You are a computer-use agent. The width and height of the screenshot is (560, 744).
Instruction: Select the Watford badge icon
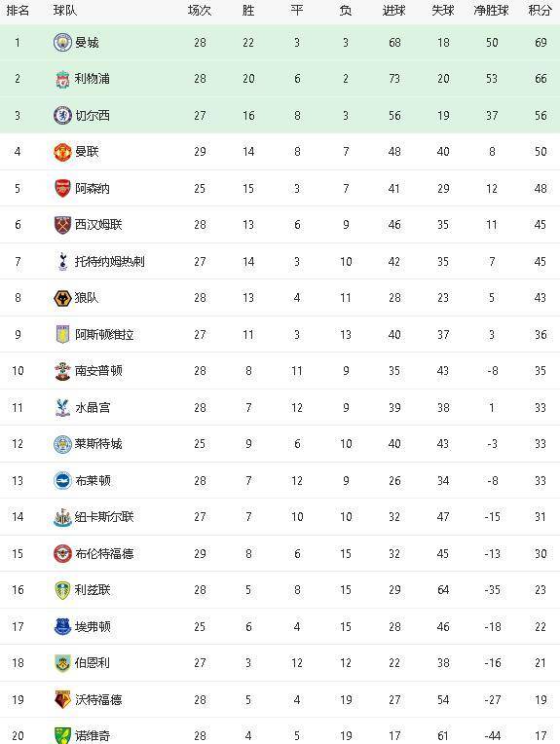(62, 699)
